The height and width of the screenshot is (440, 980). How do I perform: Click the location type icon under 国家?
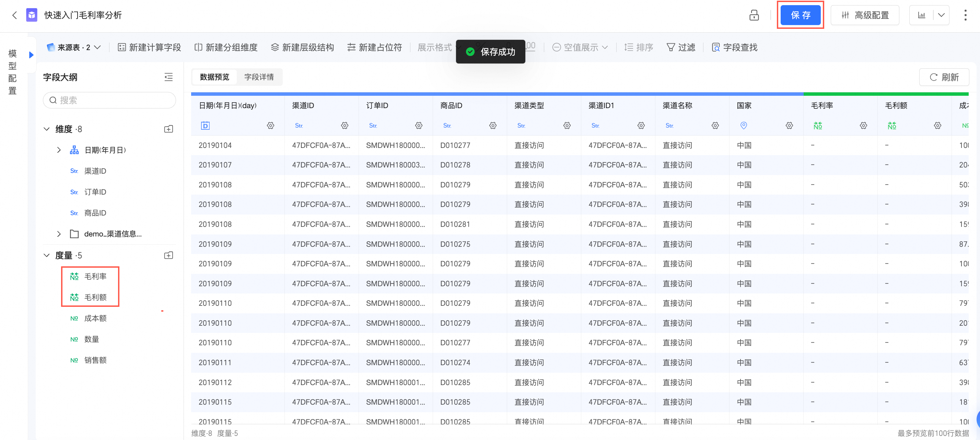tap(744, 126)
